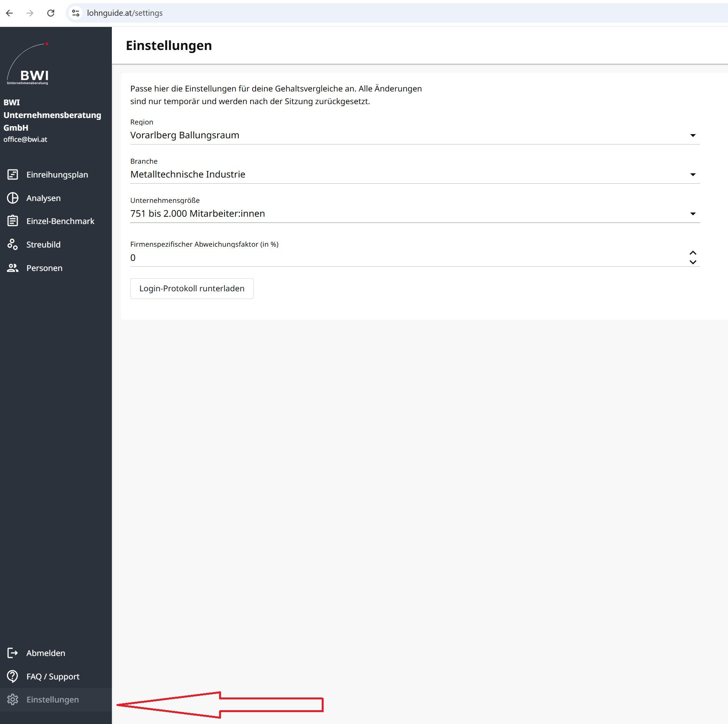This screenshot has height=724, width=728.
Task: Open the Analysen menu item
Action: point(43,198)
